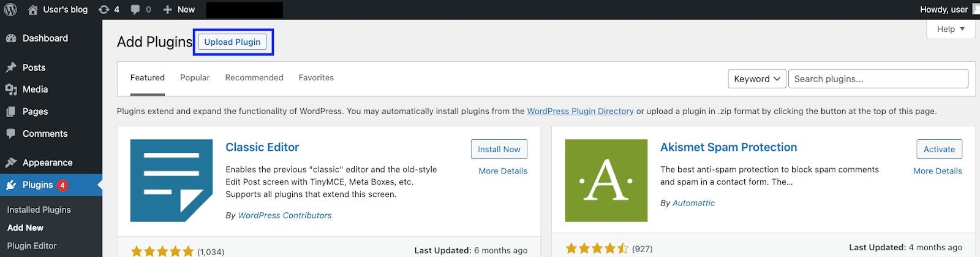Screen dimensions: 980x257
Task: Expand the Help panel
Action: coord(951,29)
